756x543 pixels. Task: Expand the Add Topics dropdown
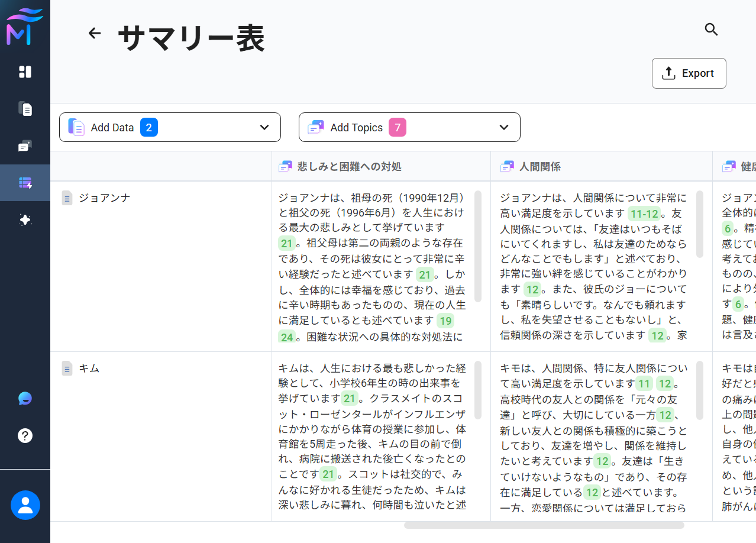pyautogui.click(x=409, y=127)
